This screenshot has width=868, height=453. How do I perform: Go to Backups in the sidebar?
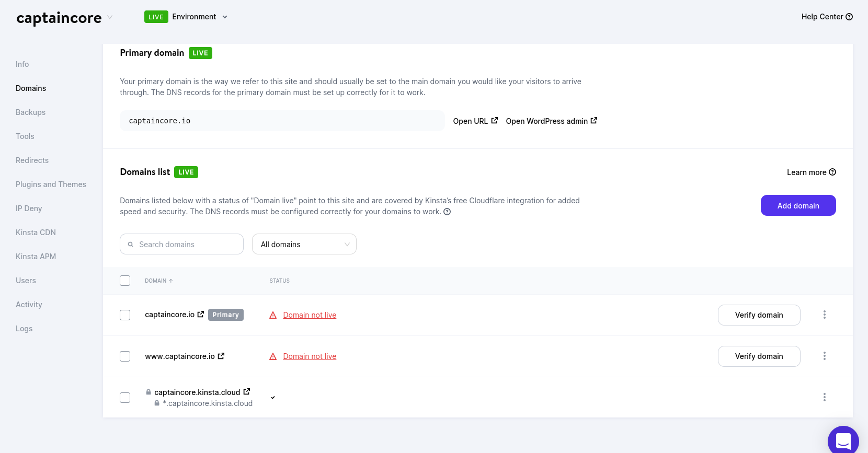click(x=30, y=112)
